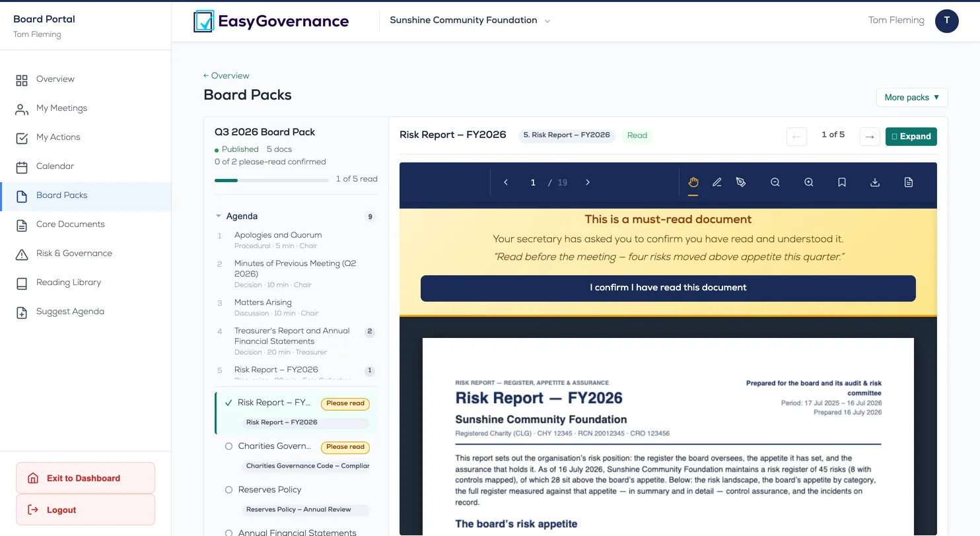Open the document notes icon
The height and width of the screenshot is (536, 980).
(x=909, y=182)
